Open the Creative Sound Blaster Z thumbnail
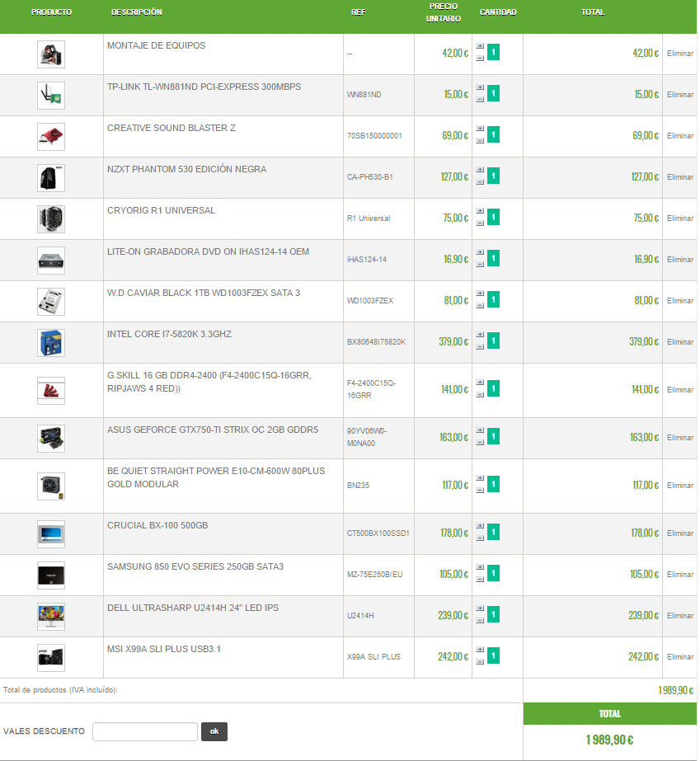 [x=51, y=137]
